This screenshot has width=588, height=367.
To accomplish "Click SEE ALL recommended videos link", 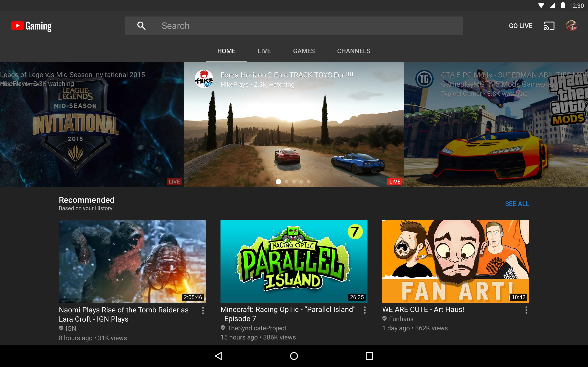I will click(x=517, y=203).
